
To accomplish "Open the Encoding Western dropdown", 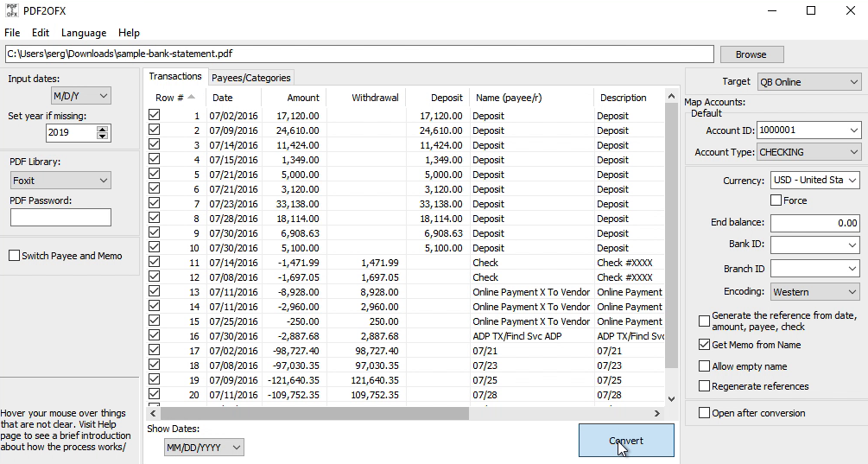I will 814,292.
